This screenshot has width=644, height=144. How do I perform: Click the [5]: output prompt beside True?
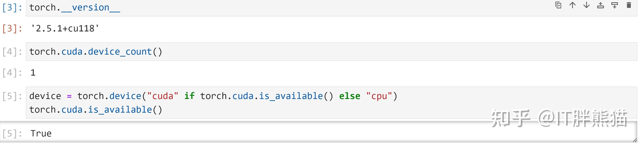[x=12, y=134]
